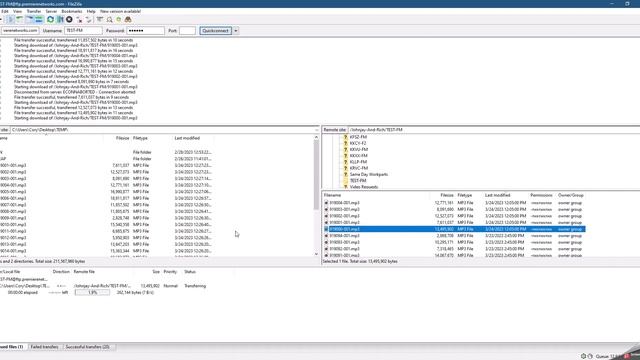
Task: Reconnect to the last server
Action: click(x=89, y=19)
